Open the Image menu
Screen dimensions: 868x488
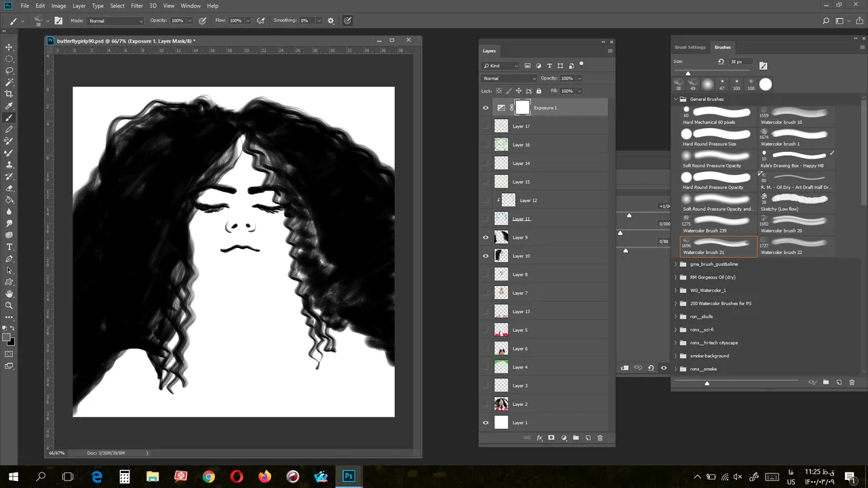pyautogui.click(x=59, y=5)
